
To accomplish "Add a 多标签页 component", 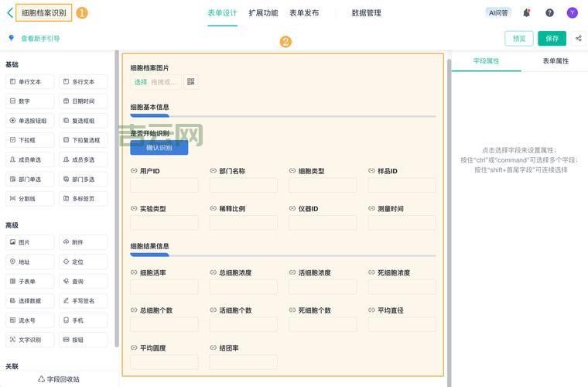I will 84,199.
